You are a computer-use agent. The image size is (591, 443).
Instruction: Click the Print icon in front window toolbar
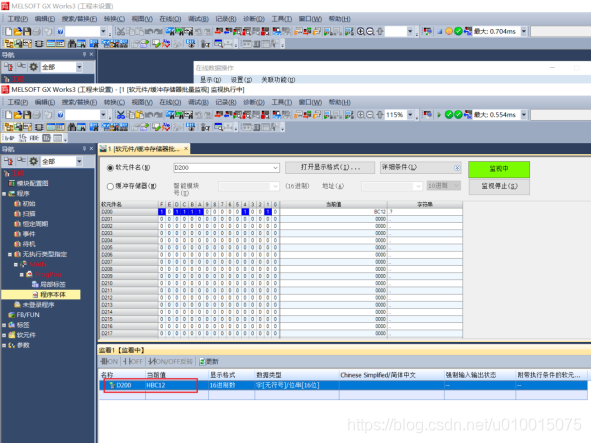37,115
